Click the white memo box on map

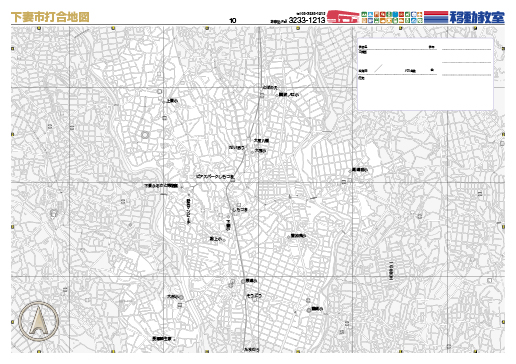click(x=425, y=74)
